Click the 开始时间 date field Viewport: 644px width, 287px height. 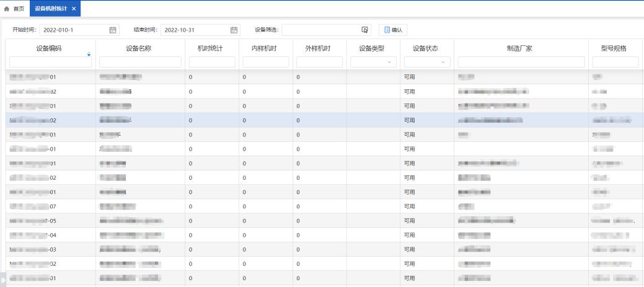(x=73, y=30)
